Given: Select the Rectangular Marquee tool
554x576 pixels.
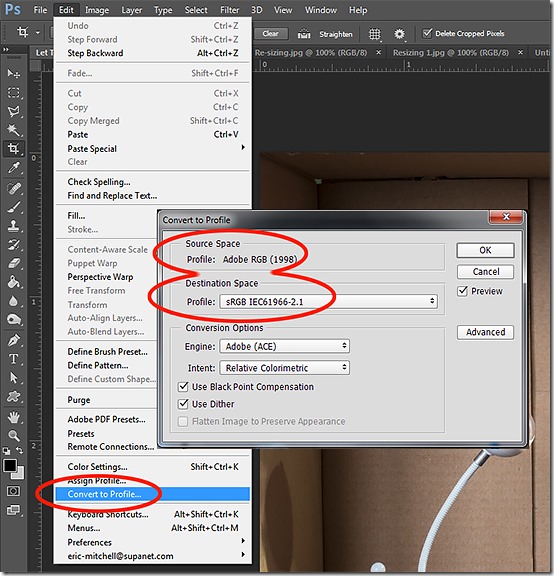Looking at the screenshot, I should [14, 93].
